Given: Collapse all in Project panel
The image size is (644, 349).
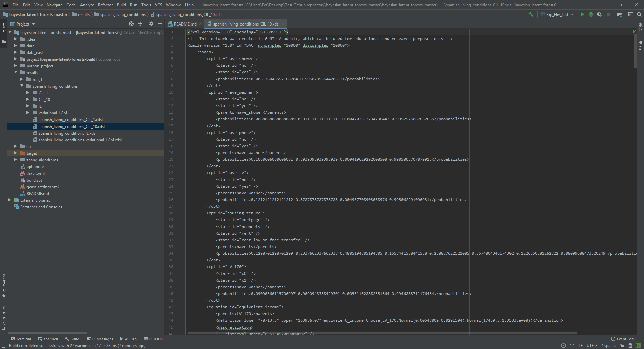Looking at the screenshot, I should [140, 24].
